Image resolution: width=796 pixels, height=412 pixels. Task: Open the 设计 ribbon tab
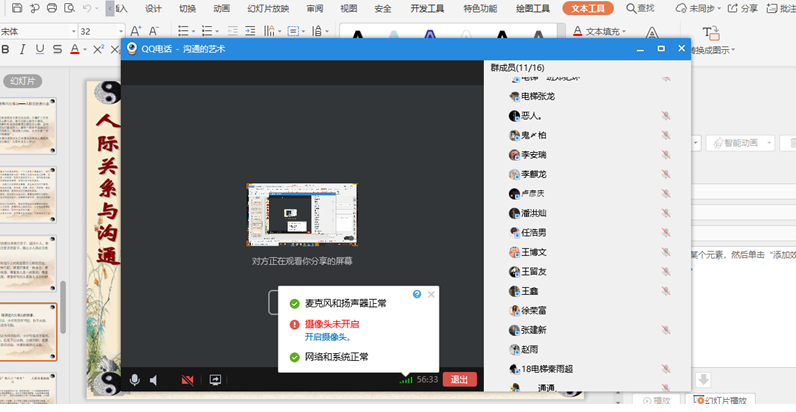153,8
